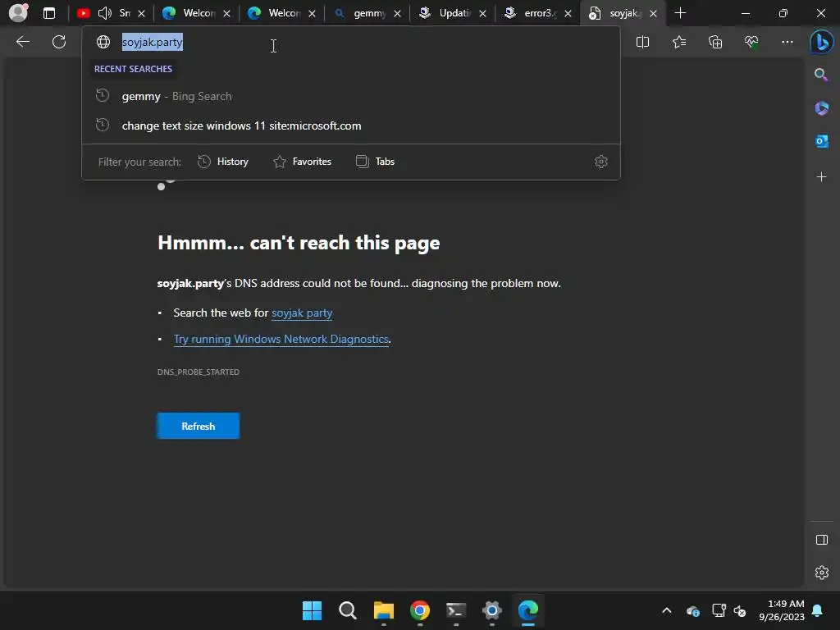This screenshot has width=840, height=630.
Task: Open Outlook in the sidebar
Action: coord(821,141)
